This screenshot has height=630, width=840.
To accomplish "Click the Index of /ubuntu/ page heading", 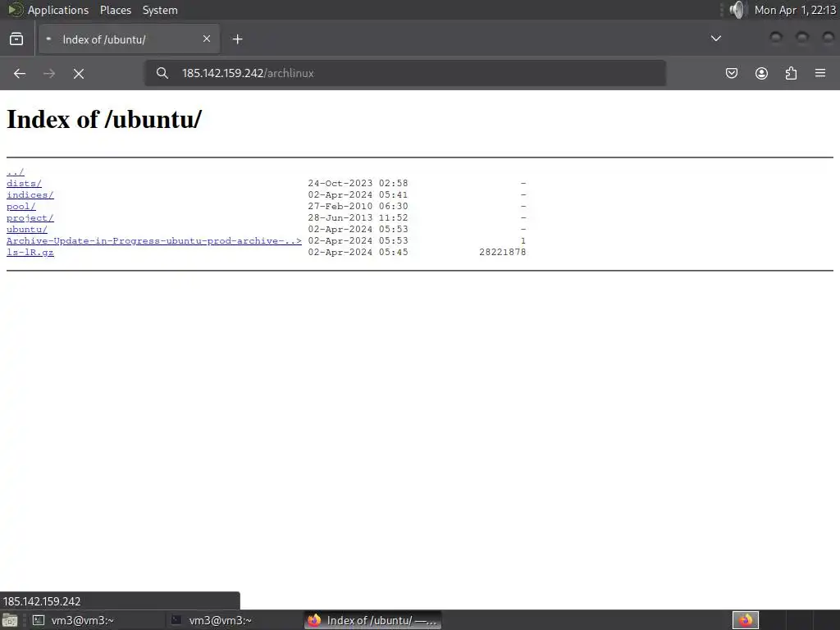I will (104, 119).
